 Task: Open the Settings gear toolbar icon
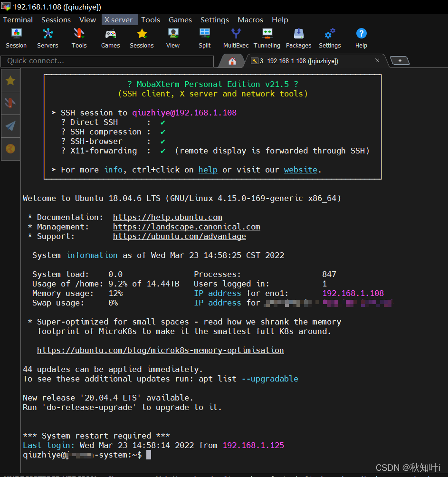point(330,38)
